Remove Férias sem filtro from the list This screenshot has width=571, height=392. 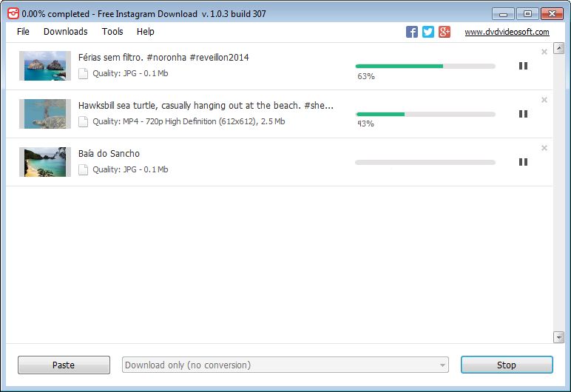click(x=544, y=52)
